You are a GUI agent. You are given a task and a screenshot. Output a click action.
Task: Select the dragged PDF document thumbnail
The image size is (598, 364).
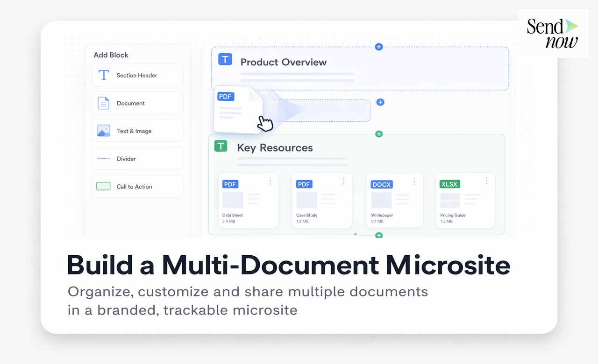point(237,110)
